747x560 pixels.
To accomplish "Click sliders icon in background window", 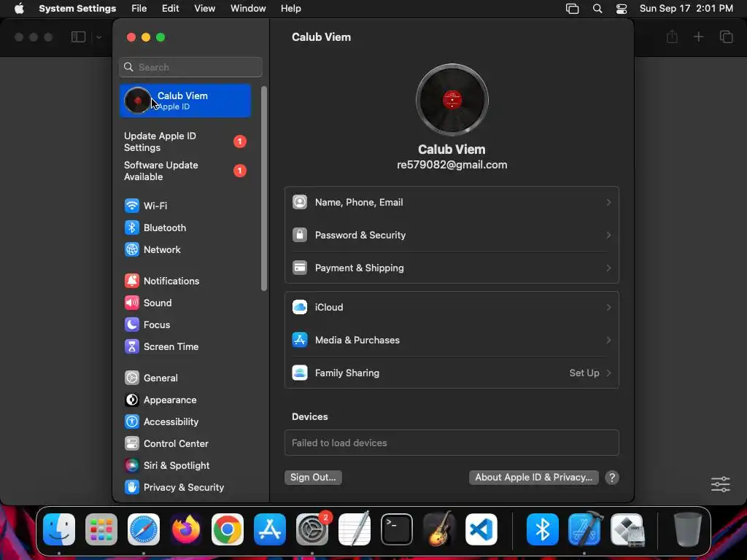I will pyautogui.click(x=720, y=484).
